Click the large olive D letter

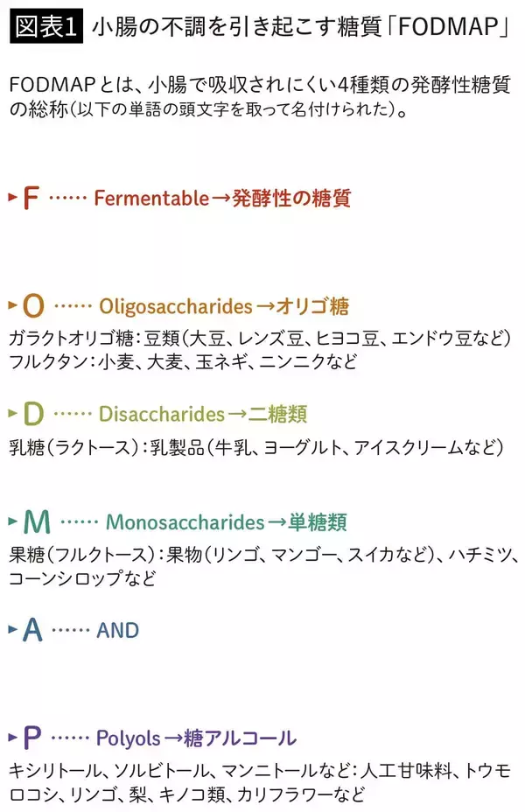coord(33,413)
